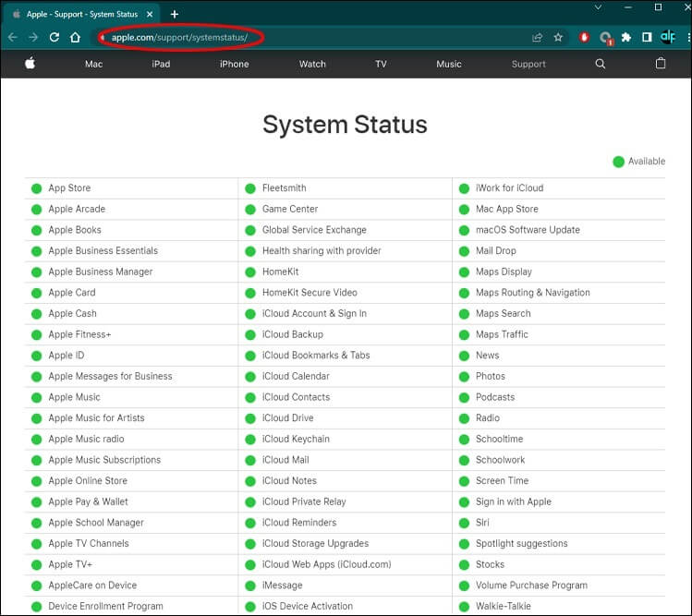Click the iCloud Storage Upgrades entry
This screenshot has width=692, height=616.
[x=316, y=544]
